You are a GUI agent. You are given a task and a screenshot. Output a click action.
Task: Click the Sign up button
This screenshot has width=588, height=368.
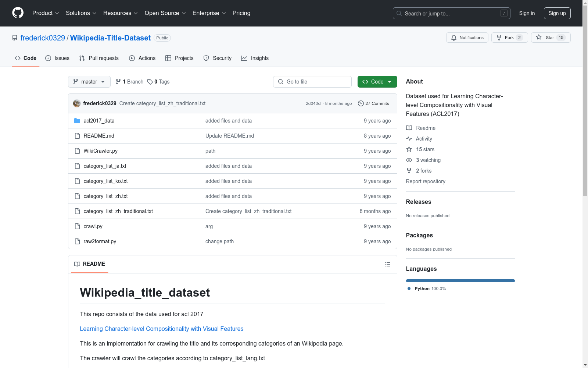(557, 13)
